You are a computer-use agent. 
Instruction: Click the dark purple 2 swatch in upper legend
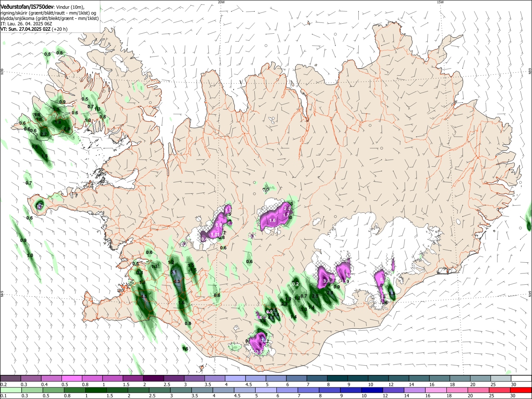tap(153, 379)
